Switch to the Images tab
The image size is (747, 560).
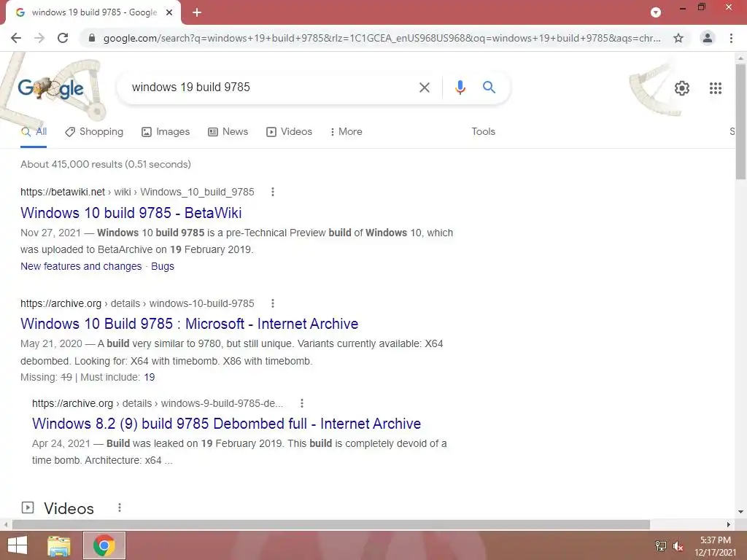[166, 132]
